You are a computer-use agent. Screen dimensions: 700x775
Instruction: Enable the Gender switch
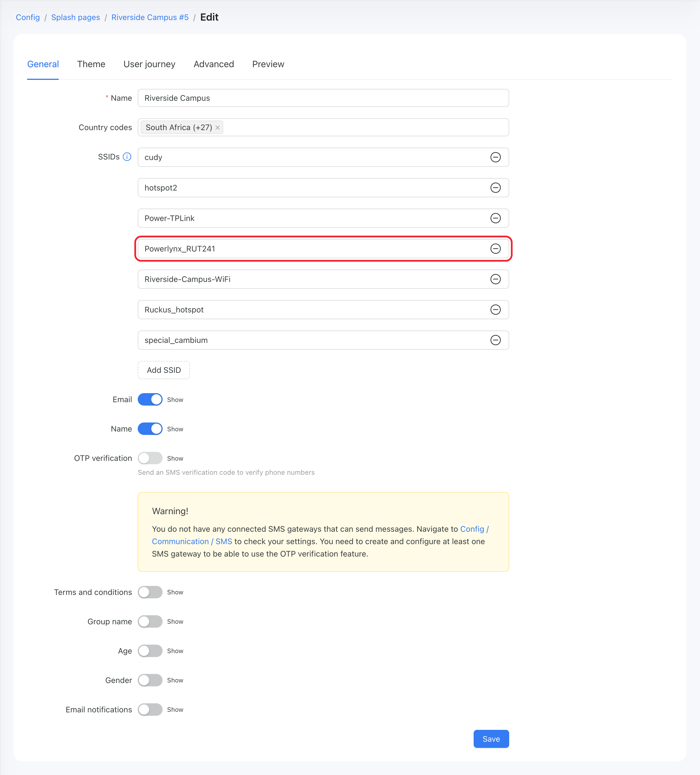[150, 680]
